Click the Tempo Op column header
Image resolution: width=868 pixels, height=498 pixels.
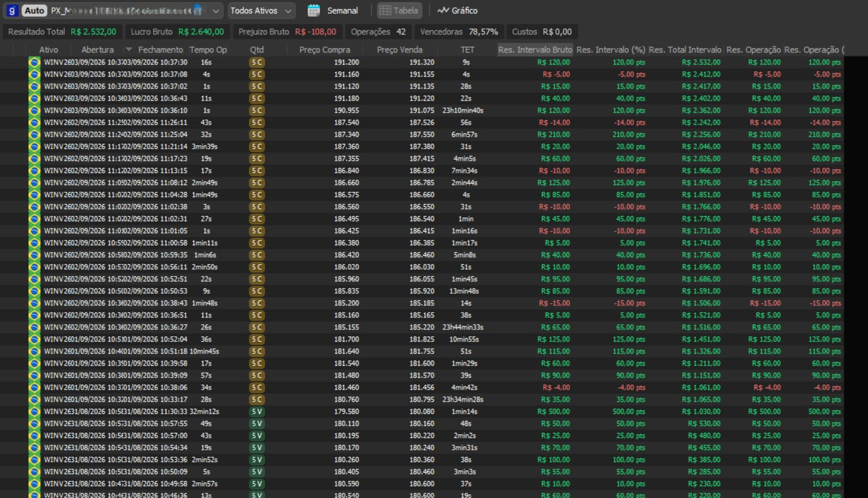point(208,50)
